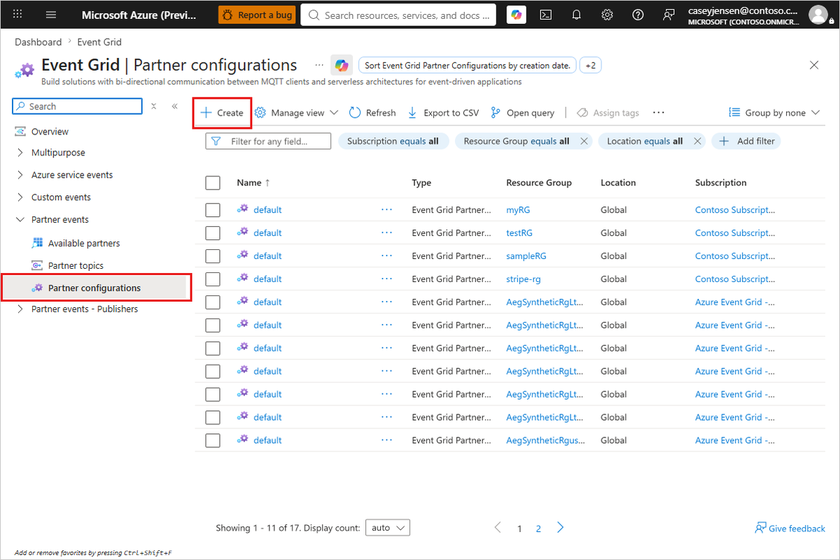Click Subscription equals all filter pill
This screenshot has height=560, width=840.
tap(393, 141)
